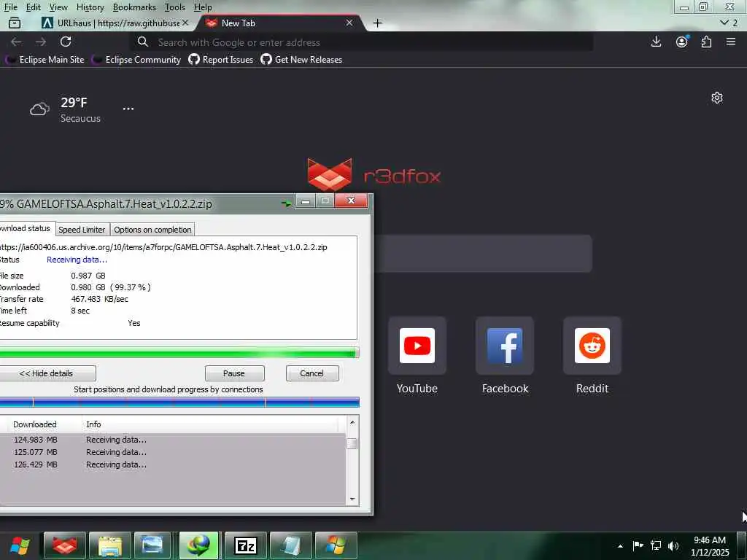Focus the Search with Google address bar
The width and height of the screenshot is (747, 560).
[362, 42]
